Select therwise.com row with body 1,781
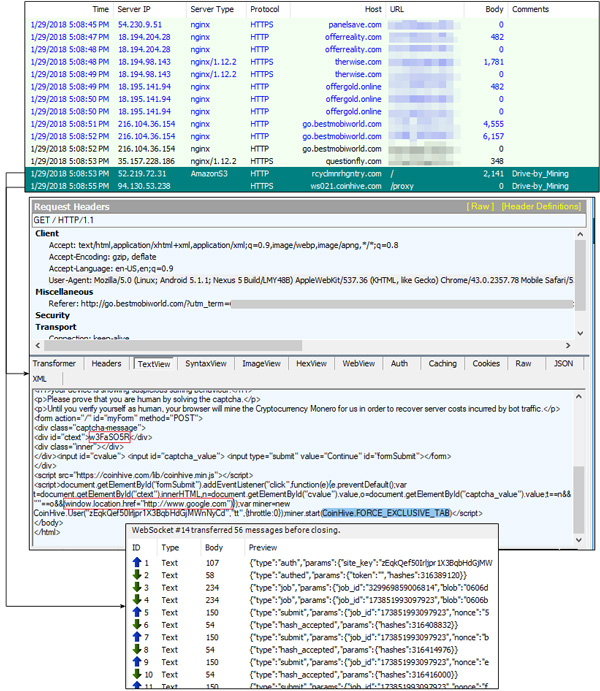600x691 pixels. click(x=312, y=62)
